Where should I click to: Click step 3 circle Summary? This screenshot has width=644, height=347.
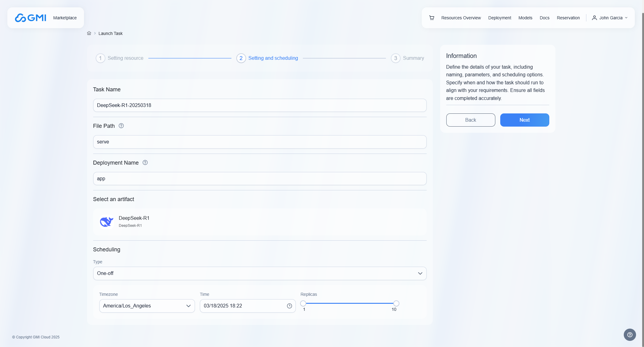click(x=395, y=58)
